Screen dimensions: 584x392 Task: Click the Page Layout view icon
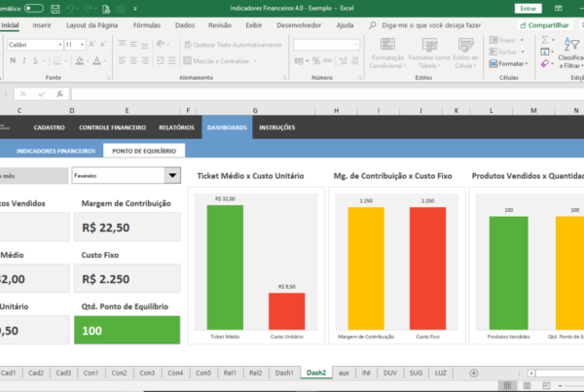click(x=527, y=385)
